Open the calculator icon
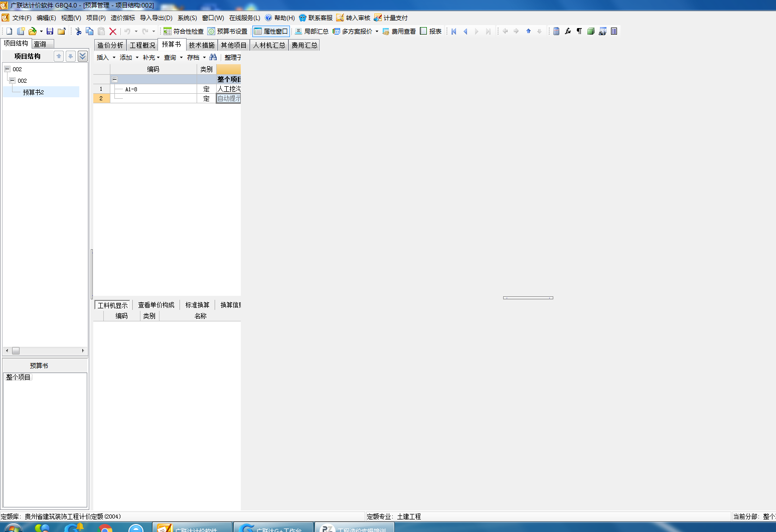776x532 pixels. (x=556, y=31)
